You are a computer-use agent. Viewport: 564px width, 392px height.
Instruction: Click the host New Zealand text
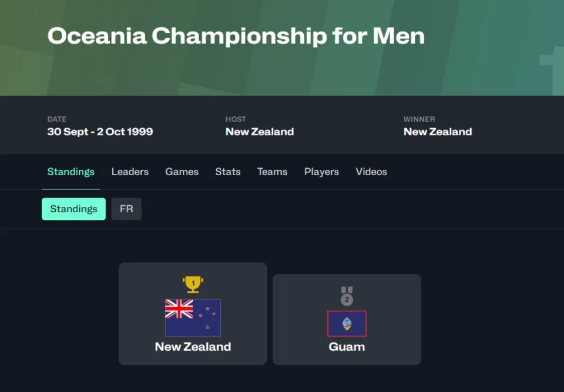[259, 132]
